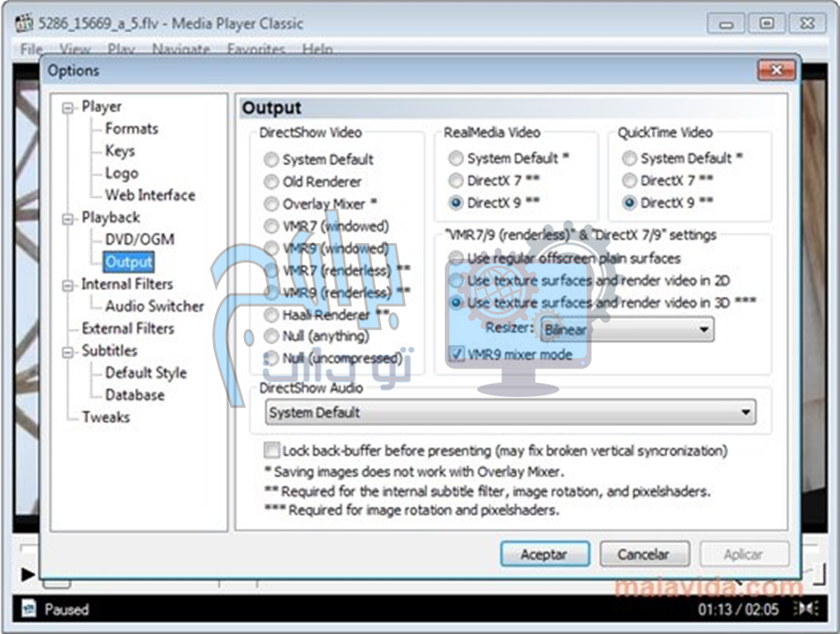Viewport: 840px width, 634px height.
Task: Open the Favorites menu
Action: click(256, 50)
